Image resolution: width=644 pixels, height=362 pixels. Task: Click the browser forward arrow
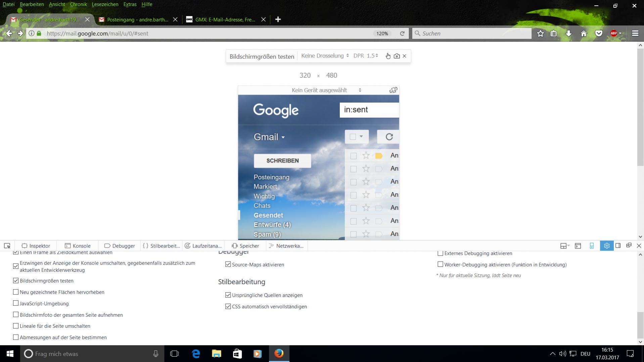pos(20,33)
